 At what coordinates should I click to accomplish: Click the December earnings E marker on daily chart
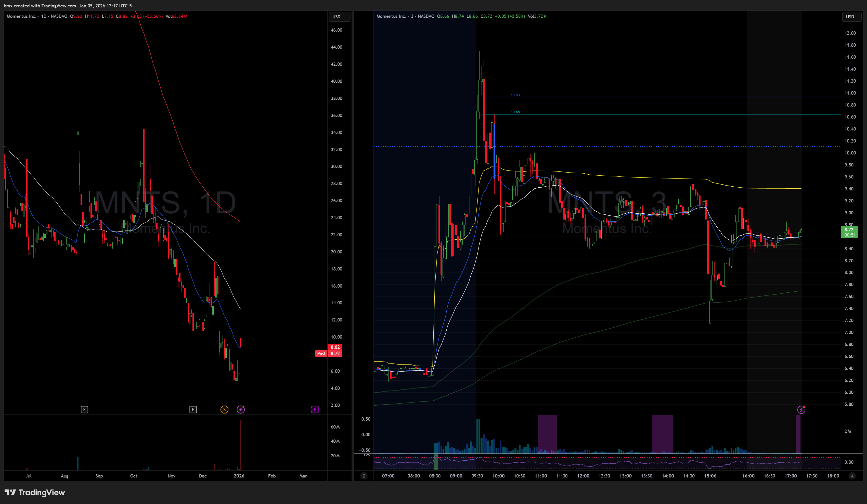pos(193,409)
